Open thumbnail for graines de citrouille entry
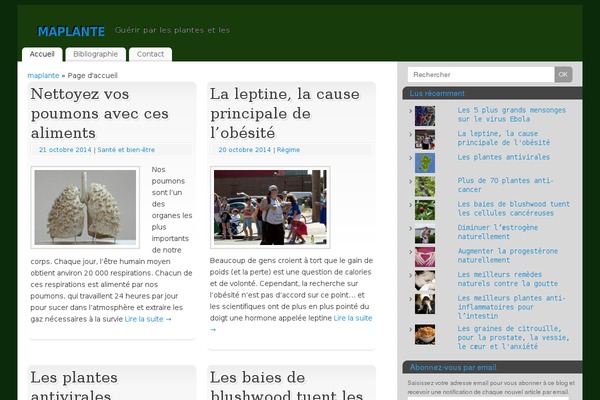This screenshot has height=400, width=600. coord(425,335)
